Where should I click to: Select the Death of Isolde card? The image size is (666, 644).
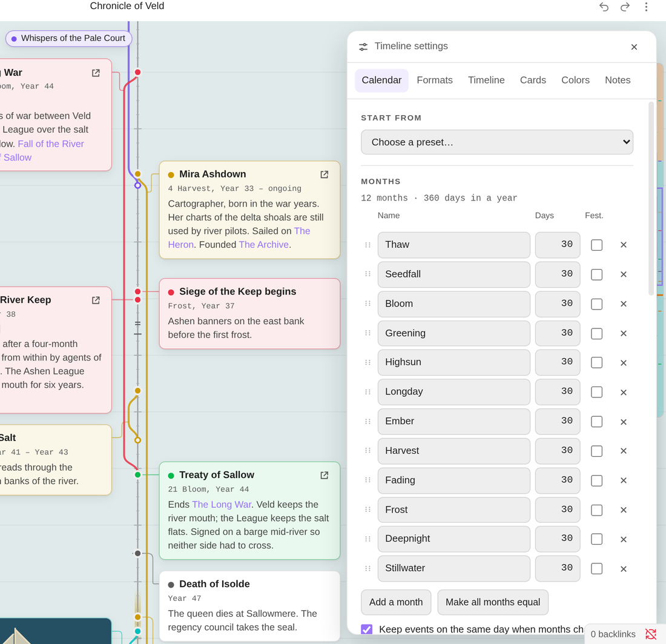(249, 606)
